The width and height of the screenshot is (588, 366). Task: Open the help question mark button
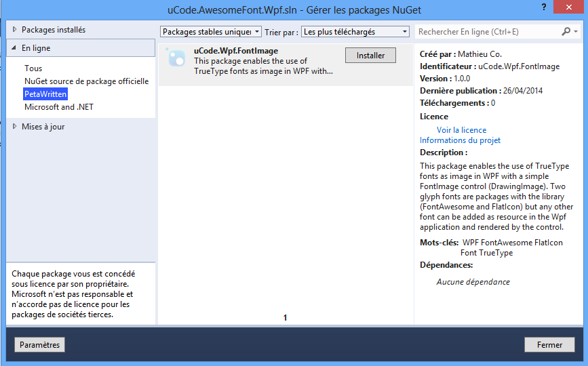[544, 7]
